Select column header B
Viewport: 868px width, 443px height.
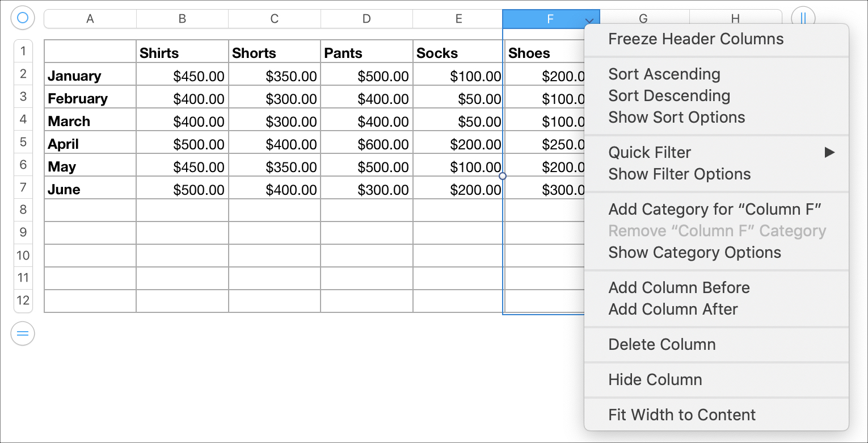182,18
